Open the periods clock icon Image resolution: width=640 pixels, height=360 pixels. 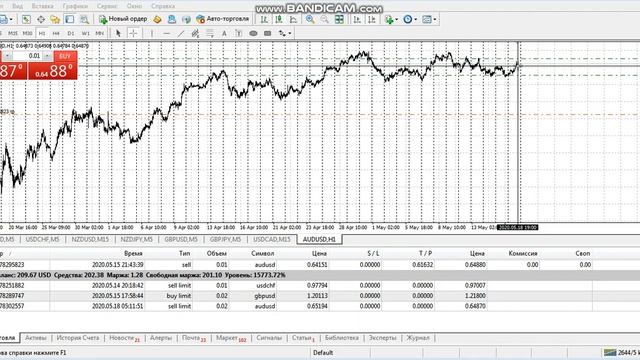407,19
